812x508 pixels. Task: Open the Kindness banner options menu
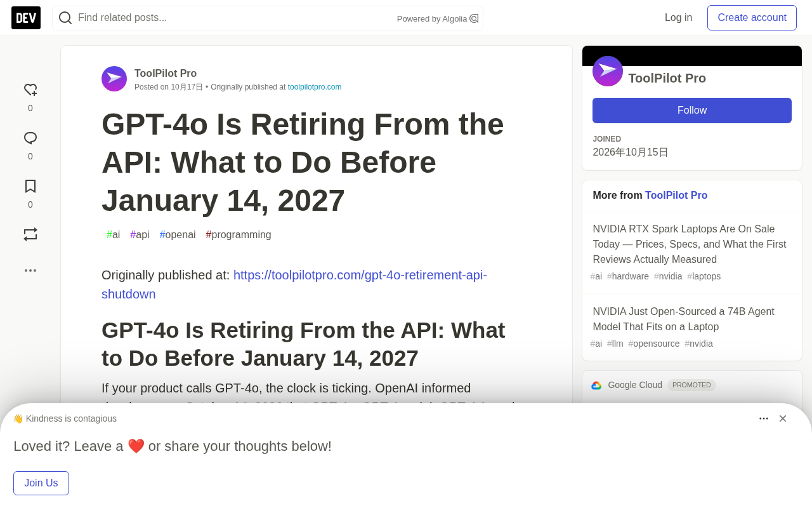[x=764, y=418]
